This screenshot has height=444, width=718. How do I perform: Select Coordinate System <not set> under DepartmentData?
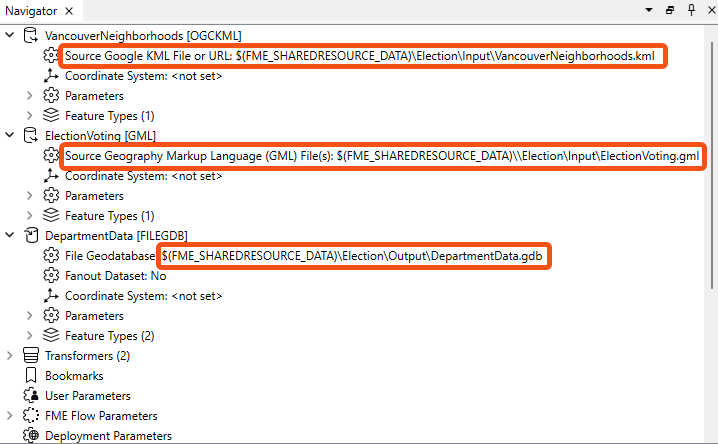(x=144, y=296)
